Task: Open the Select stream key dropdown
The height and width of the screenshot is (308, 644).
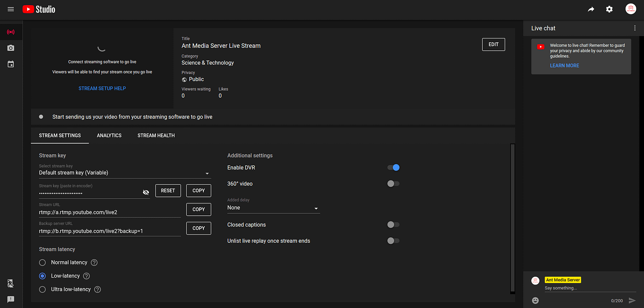Action: (125, 173)
